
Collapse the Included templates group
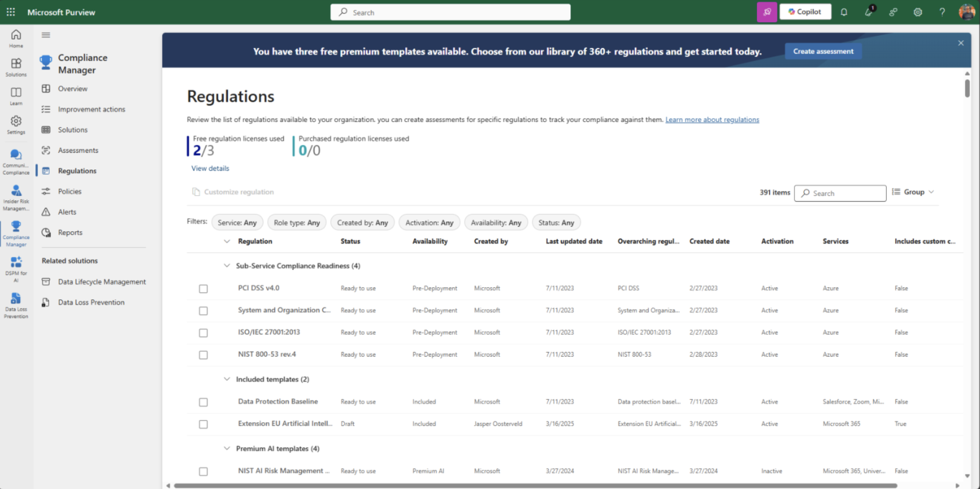pos(227,379)
